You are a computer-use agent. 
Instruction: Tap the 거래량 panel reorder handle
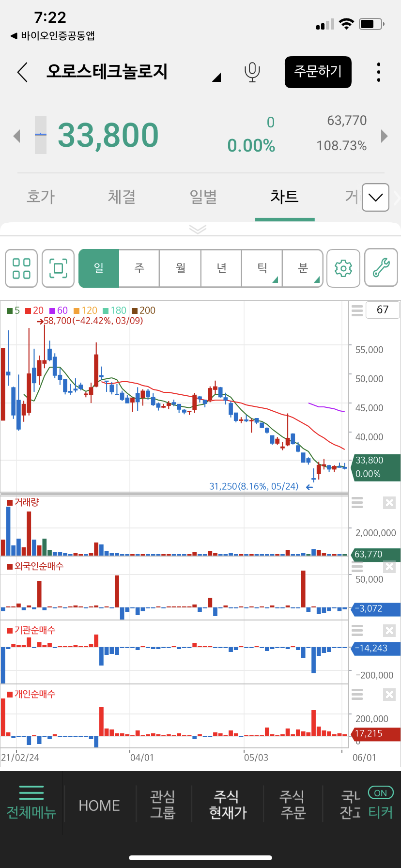[357, 503]
